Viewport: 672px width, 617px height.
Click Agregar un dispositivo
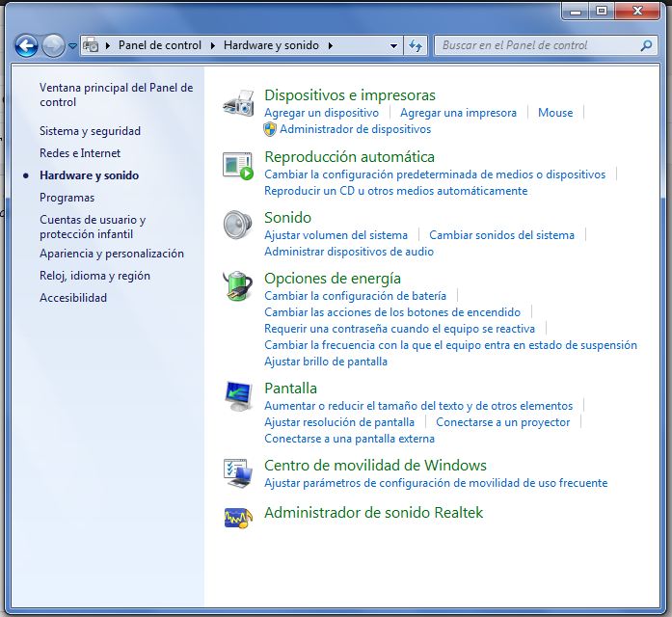pyautogui.click(x=321, y=113)
